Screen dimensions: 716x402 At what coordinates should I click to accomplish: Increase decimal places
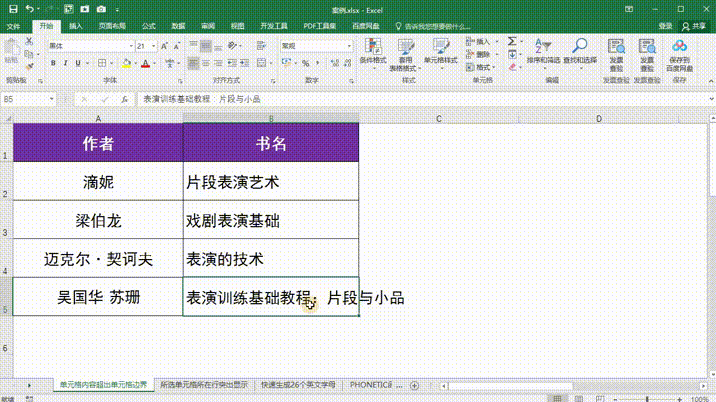pos(335,63)
